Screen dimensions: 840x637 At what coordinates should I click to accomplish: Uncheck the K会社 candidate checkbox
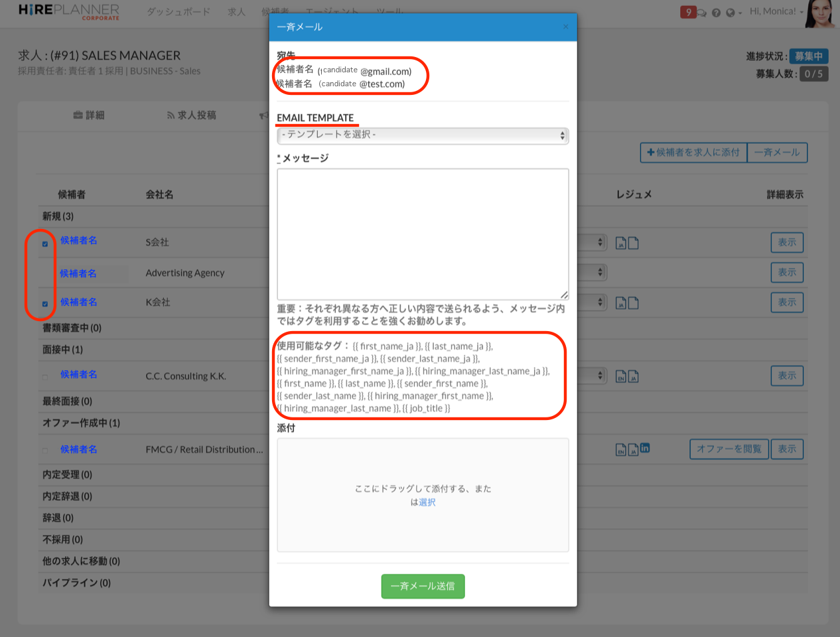pyautogui.click(x=45, y=304)
